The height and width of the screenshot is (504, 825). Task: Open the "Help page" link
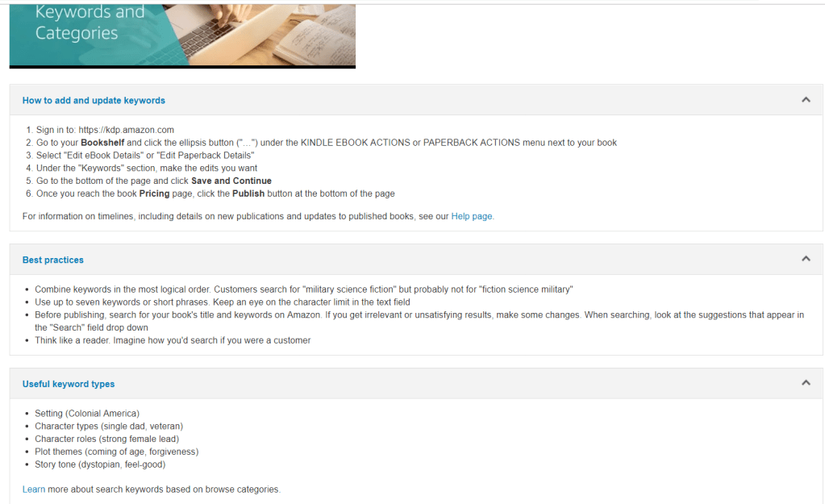coord(472,216)
